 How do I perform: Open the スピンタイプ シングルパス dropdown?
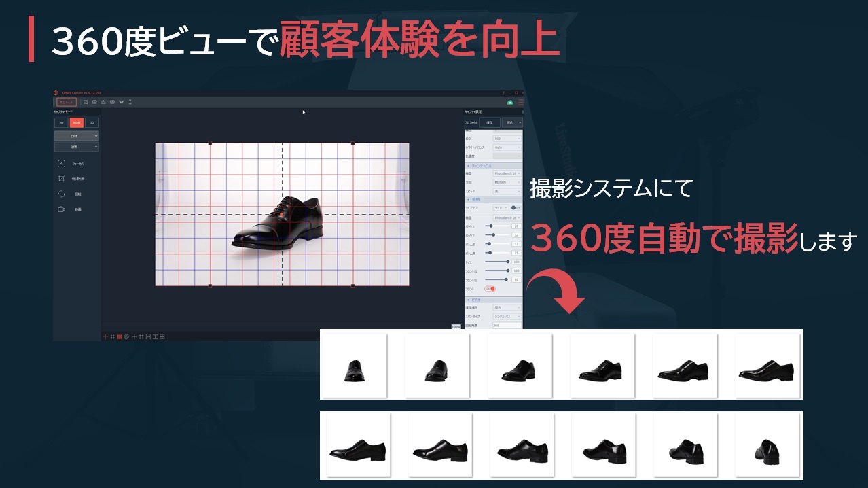(507, 317)
